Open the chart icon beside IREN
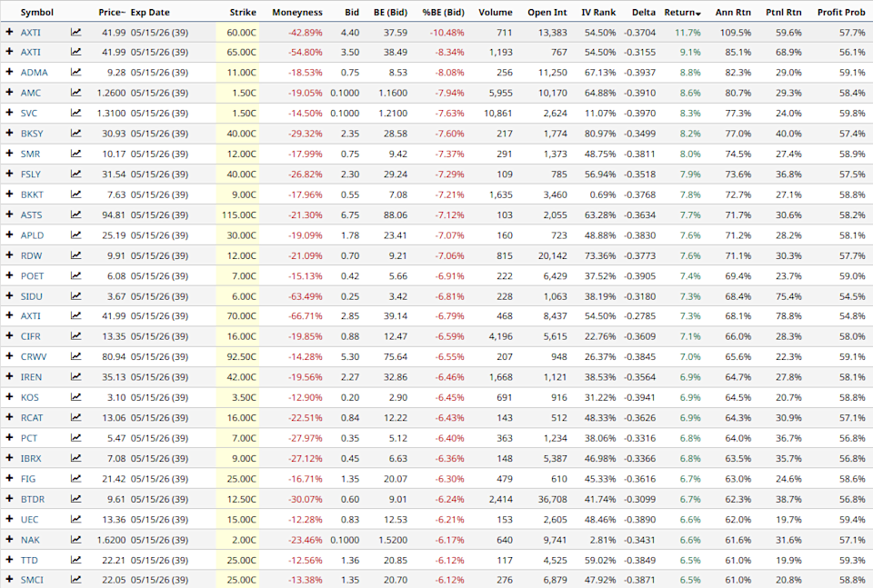Screen dimensions: 873x588 click(75, 377)
